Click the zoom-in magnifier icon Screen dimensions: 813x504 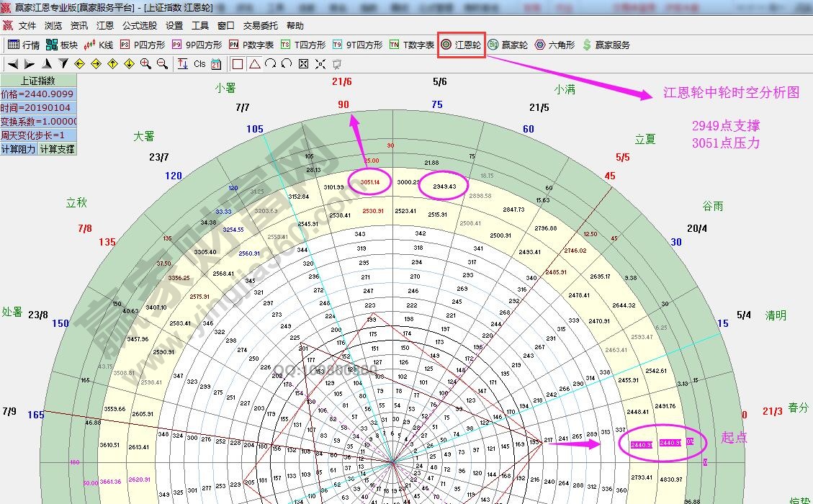(145, 63)
